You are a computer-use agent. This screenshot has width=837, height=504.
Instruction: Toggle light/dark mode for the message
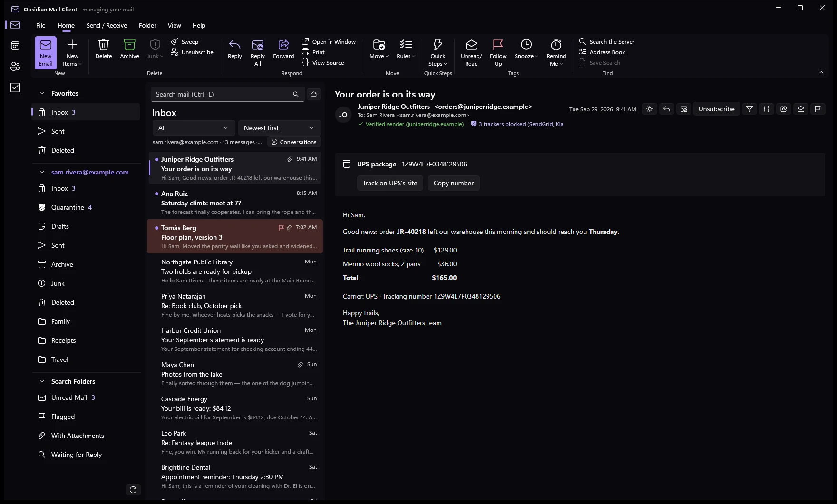tap(650, 109)
